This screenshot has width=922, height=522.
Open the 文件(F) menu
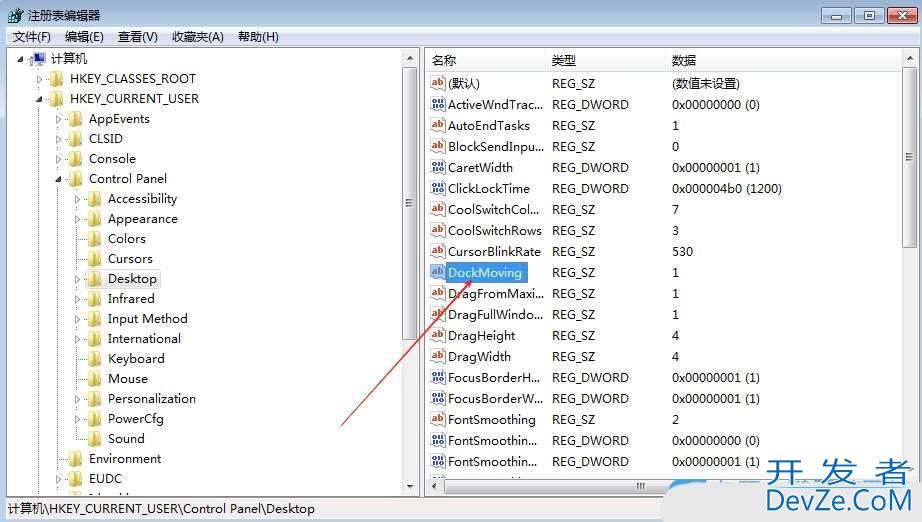(32, 36)
